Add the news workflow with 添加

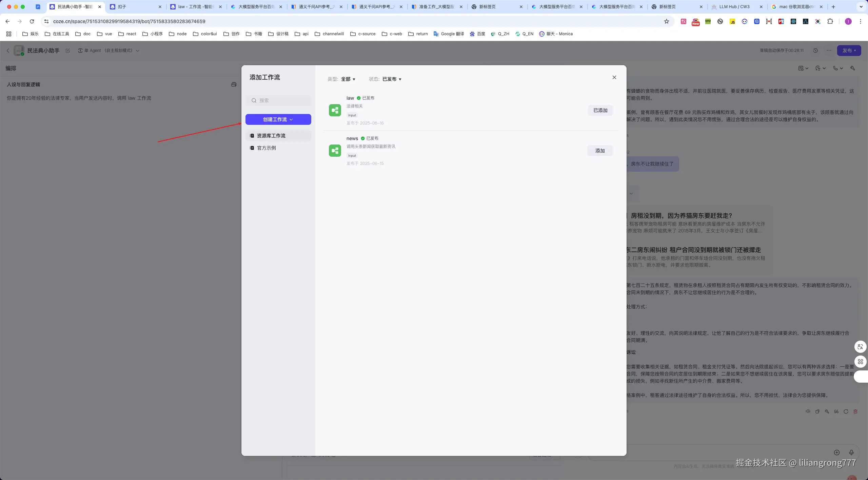point(600,151)
